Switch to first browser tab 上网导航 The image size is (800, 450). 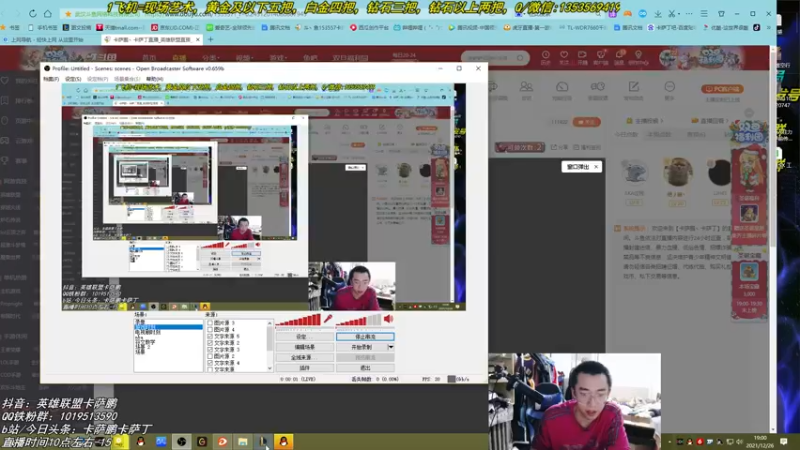[x=47, y=39]
